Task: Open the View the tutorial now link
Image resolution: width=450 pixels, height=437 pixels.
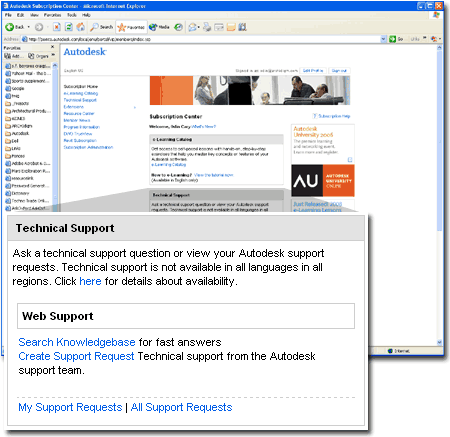Action: pyautogui.click(x=213, y=175)
